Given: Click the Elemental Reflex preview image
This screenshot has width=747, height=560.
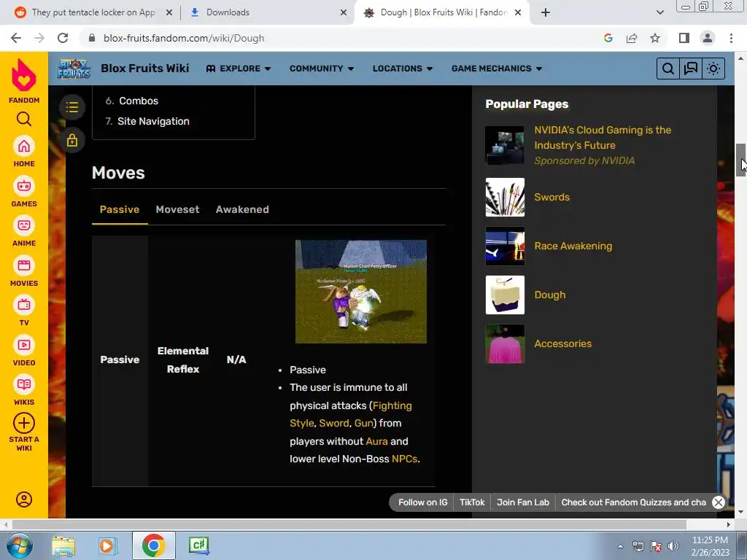Looking at the screenshot, I should coord(360,292).
